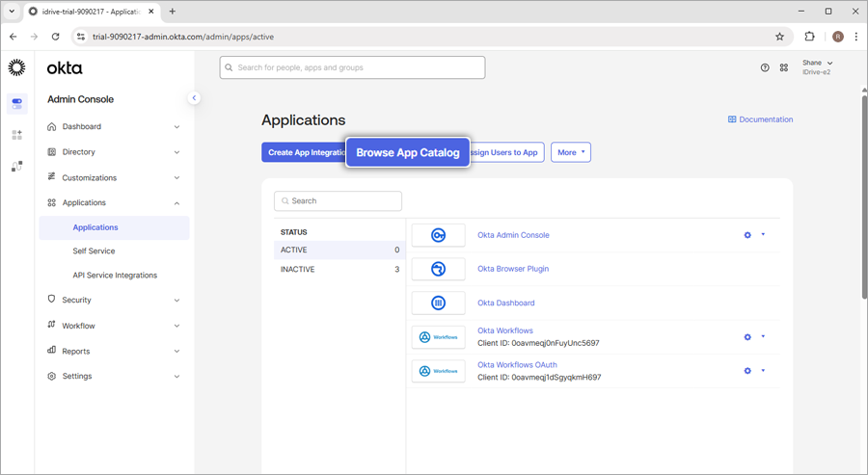Viewport: 868px width, 475px height.
Task: Filter by INACTIVE status
Action: click(298, 270)
